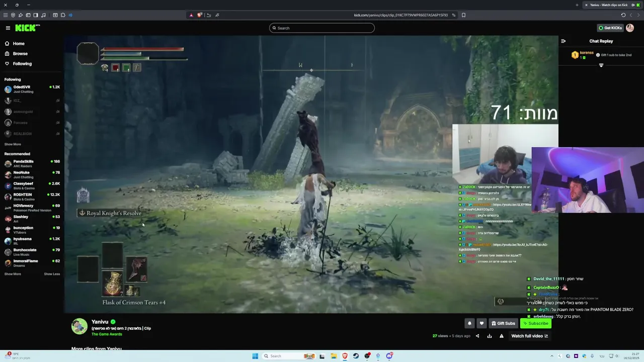This screenshot has height=362, width=644.
Task: Collapse recommended list with Show Less
Action: (52, 274)
